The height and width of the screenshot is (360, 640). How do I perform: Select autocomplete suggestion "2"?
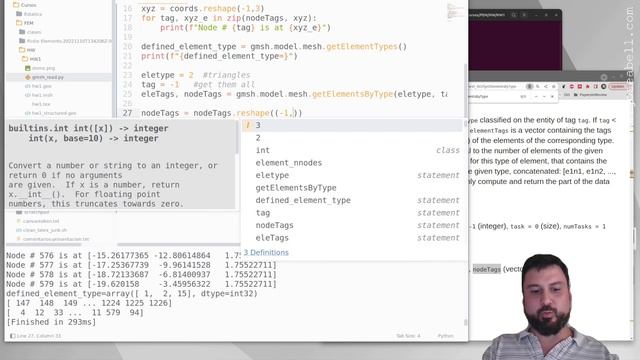coord(353,138)
